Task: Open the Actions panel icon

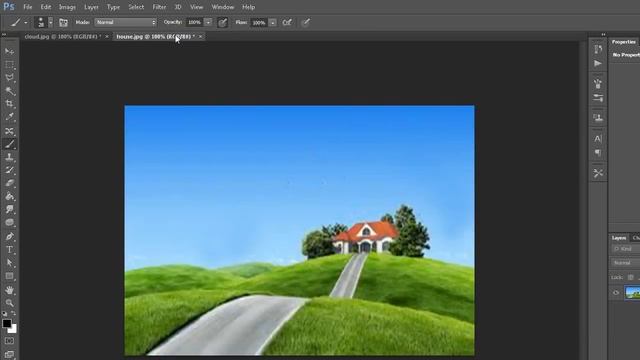Action: point(598,64)
